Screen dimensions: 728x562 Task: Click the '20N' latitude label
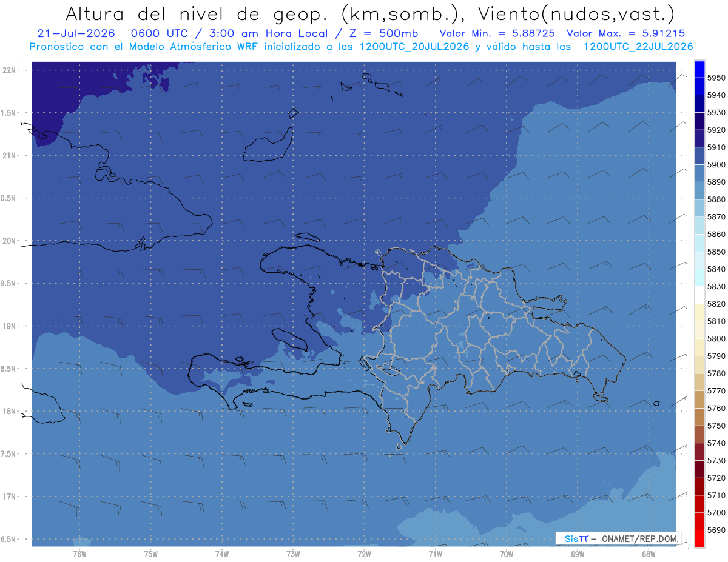[10, 241]
